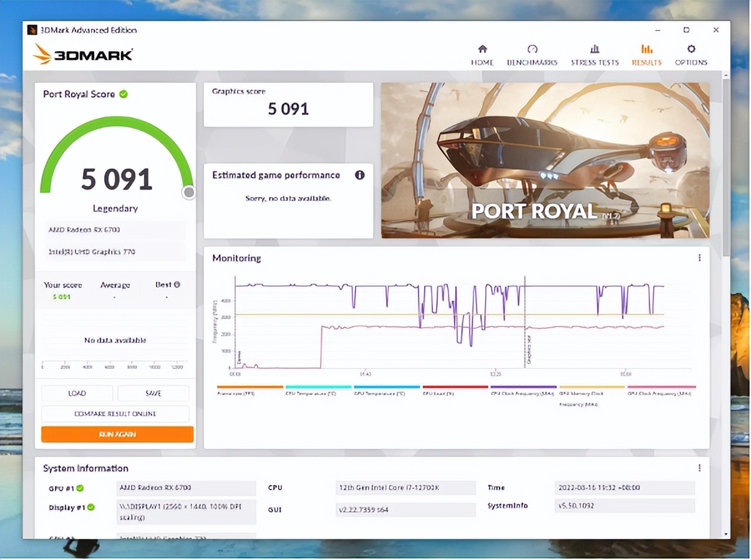Click the 3DMark logo
This screenshot has height=560, width=751.
pyautogui.click(x=83, y=54)
